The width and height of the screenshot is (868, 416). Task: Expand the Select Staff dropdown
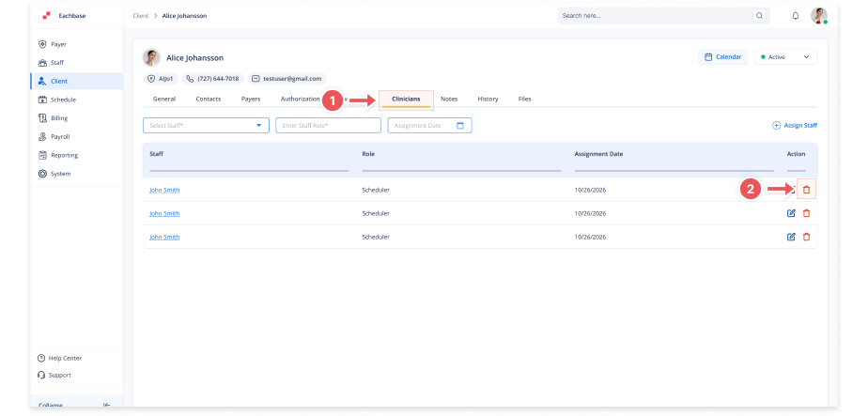tap(206, 126)
